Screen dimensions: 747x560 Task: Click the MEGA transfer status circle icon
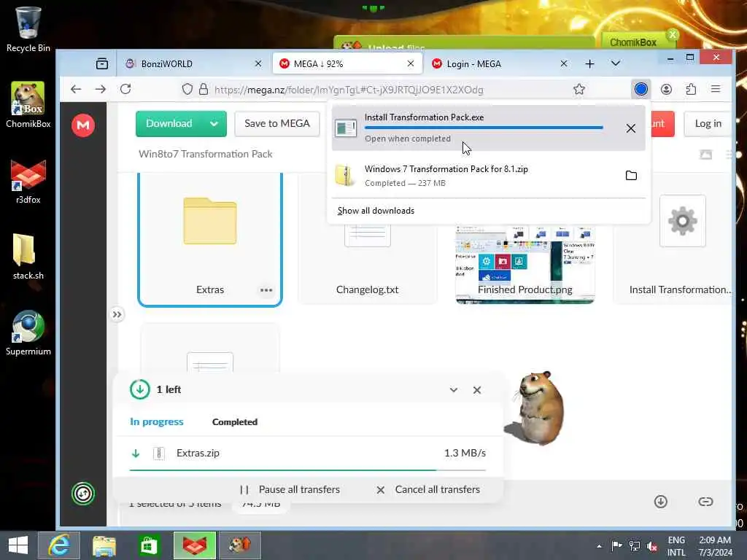83,494
